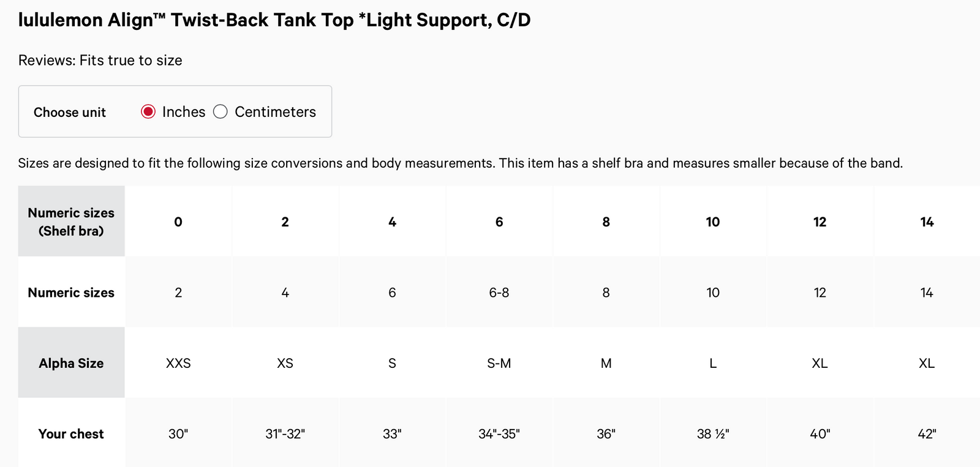The image size is (980, 467).
Task: Click the XS alpha size cell
Action: [x=285, y=364]
